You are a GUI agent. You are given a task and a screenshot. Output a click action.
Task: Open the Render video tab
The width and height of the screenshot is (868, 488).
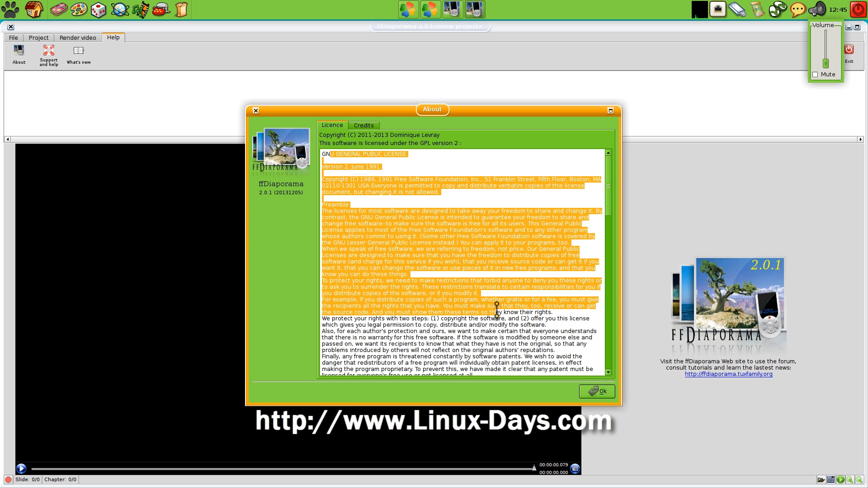[x=78, y=38]
